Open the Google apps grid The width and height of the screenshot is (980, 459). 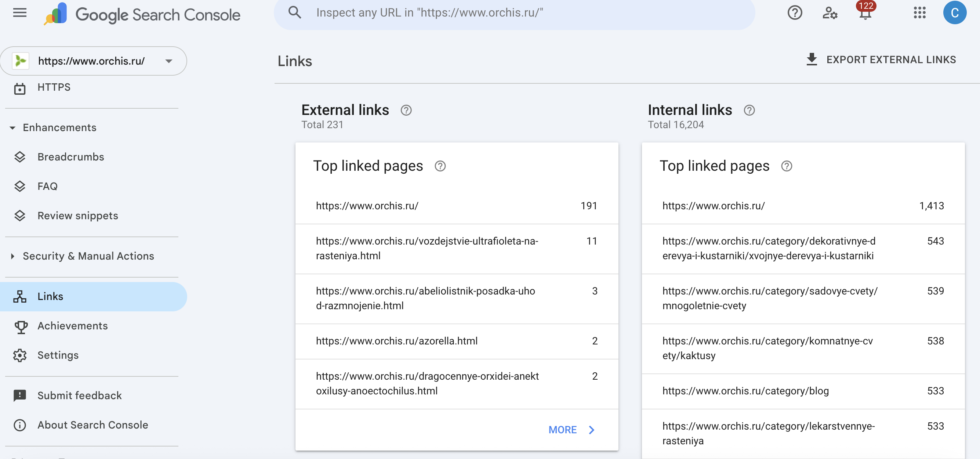(919, 13)
